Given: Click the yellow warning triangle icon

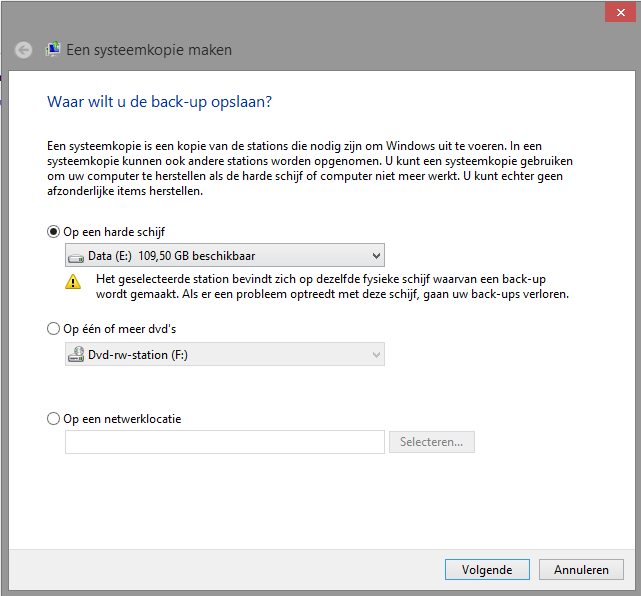Looking at the screenshot, I should (x=73, y=281).
